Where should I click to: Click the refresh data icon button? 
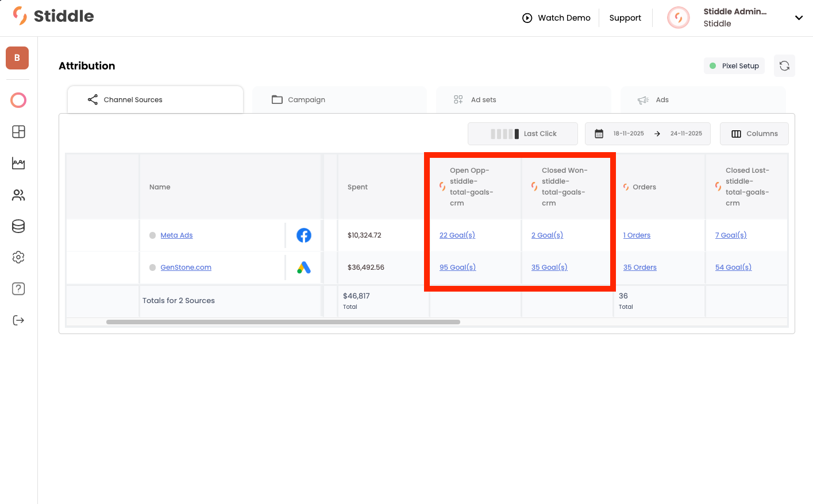(784, 66)
